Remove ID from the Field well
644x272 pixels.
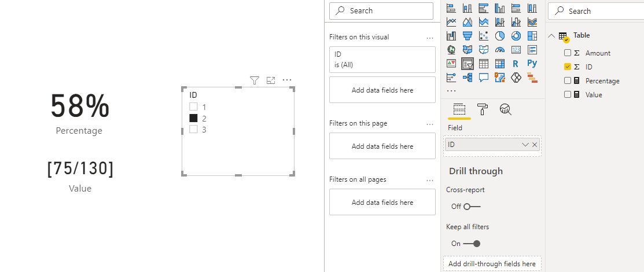click(x=534, y=145)
